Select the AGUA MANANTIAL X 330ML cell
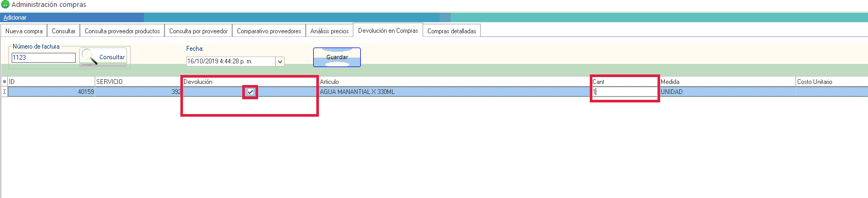This screenshot has width=868, height=198. 455,92
